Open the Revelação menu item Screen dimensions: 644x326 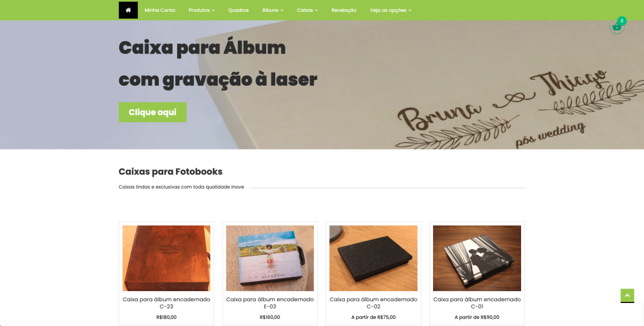[344, 10]
